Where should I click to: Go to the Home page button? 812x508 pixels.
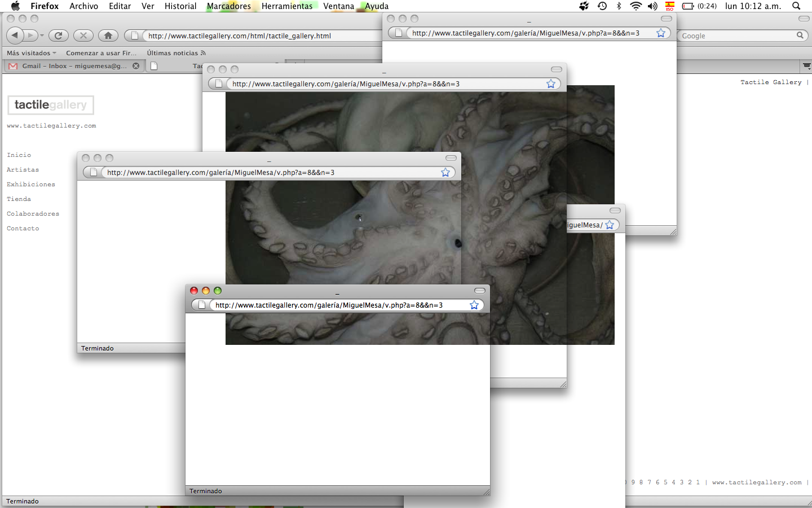(108, 36)
